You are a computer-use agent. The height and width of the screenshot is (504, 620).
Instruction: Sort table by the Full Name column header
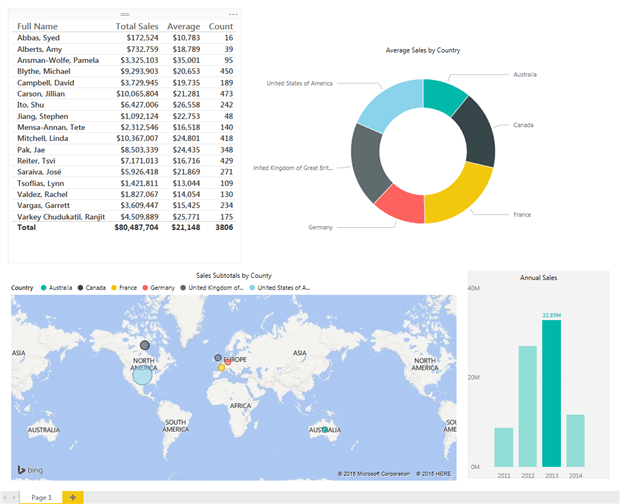click(x=37, y=26)
